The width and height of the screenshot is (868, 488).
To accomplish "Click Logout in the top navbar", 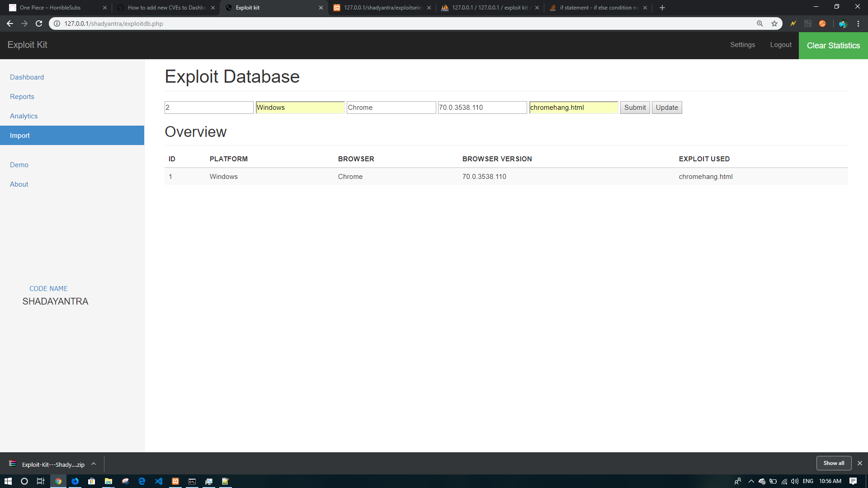I will 781,45.
